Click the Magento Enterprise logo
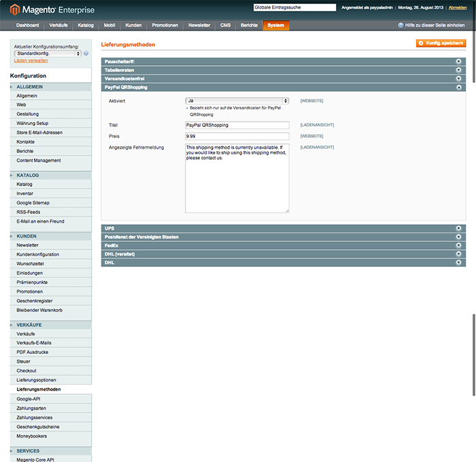 52,10
